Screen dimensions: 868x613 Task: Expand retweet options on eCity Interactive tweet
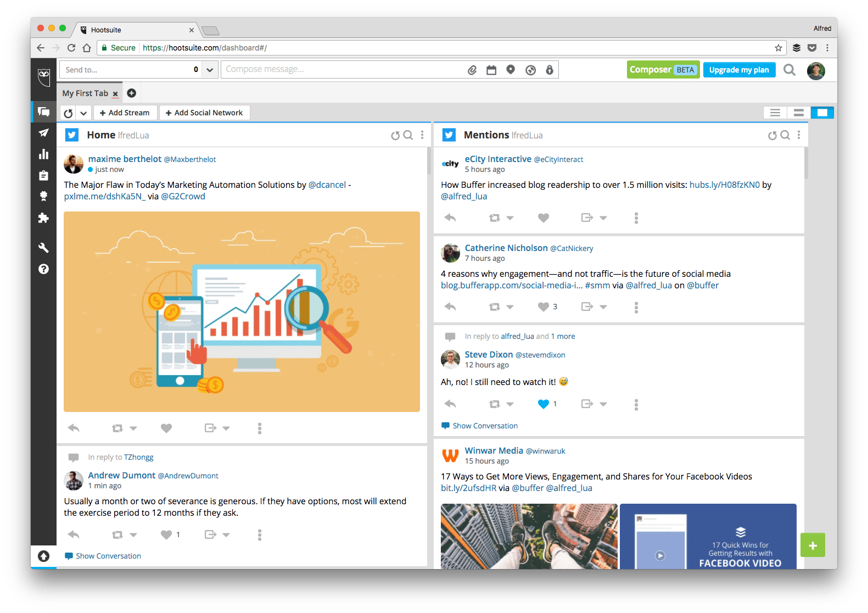coord(510,218)
